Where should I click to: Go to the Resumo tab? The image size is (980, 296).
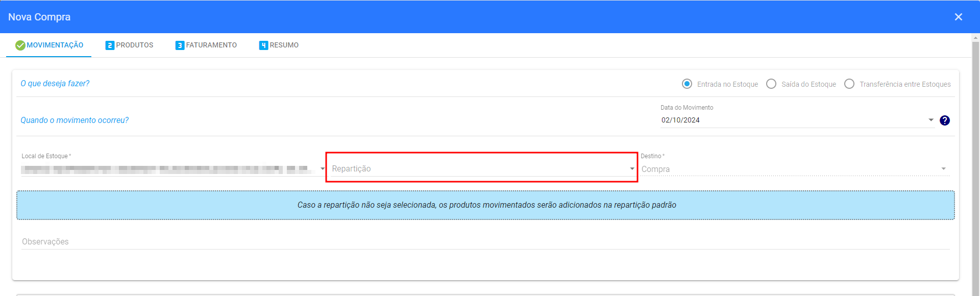[279, 45]
